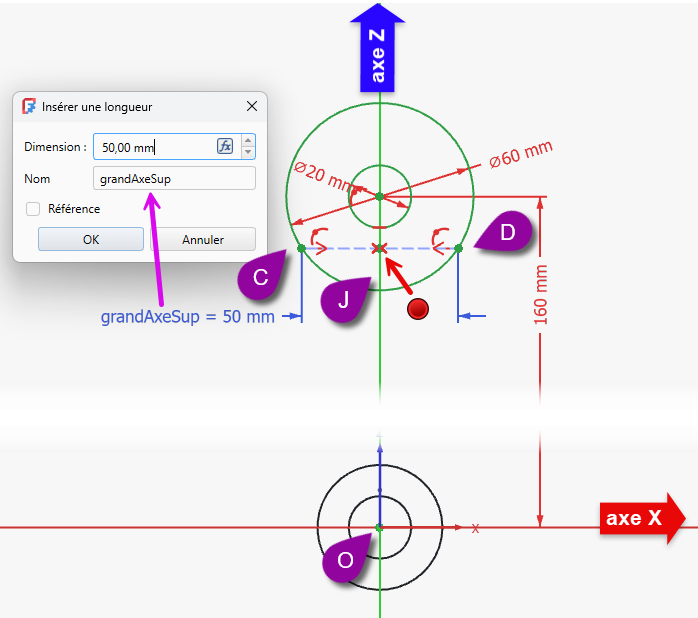The height and width of the screenshot is (618, 698).
Task: Click the blue axe Z arrow
Action: tap(378, 47)
